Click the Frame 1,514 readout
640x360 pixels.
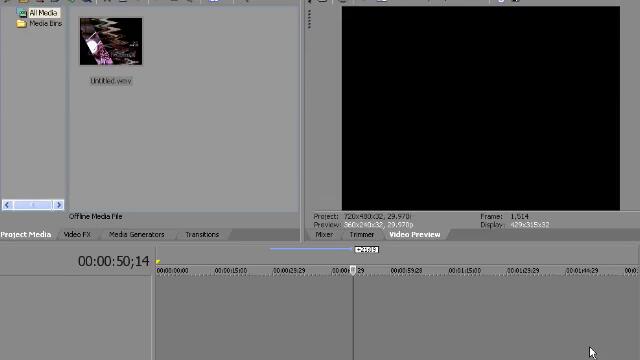click(x=504, y=216)
